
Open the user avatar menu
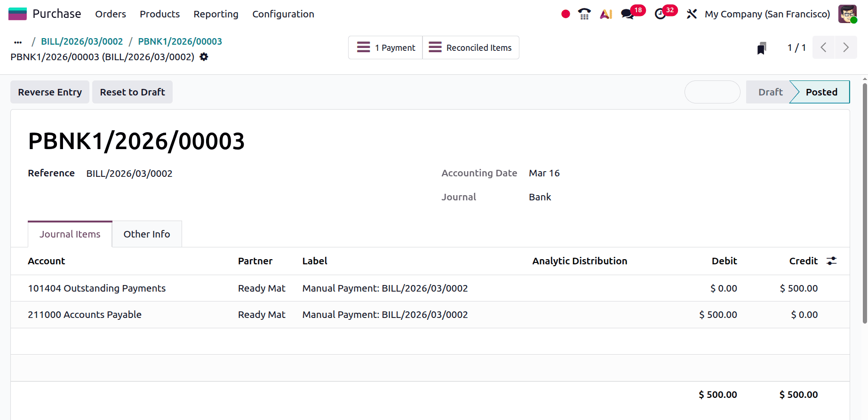point(847,14)
